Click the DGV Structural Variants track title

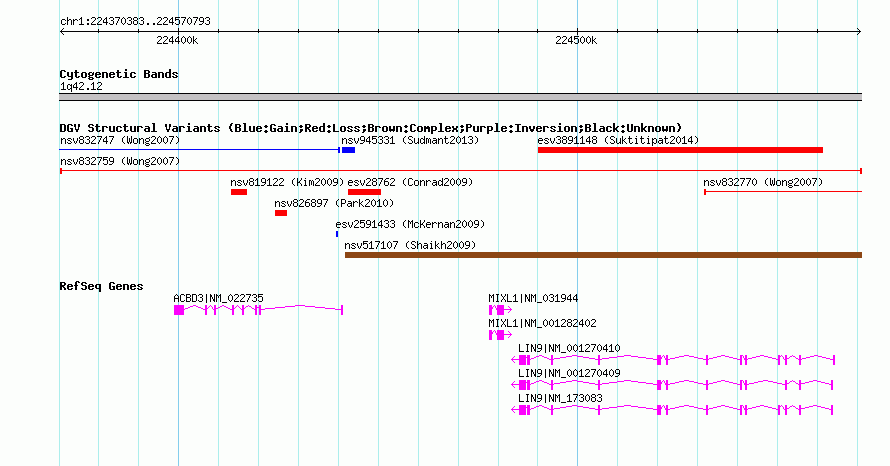pos(371,128)
